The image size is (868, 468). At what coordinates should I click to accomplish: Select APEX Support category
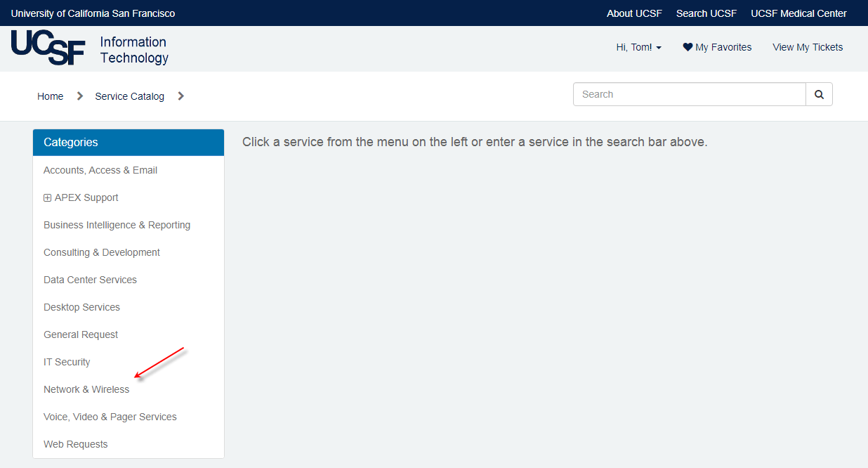[x=86, y=197]
